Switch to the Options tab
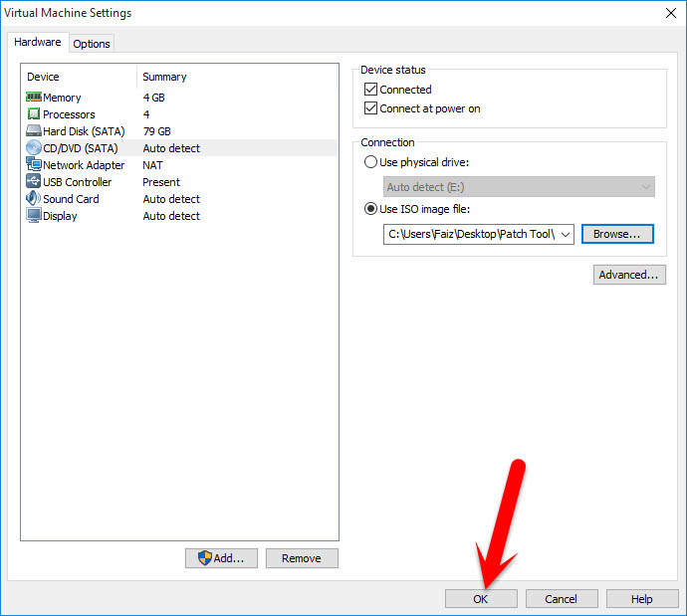This screenshot has width=687, height=616. 92,44
